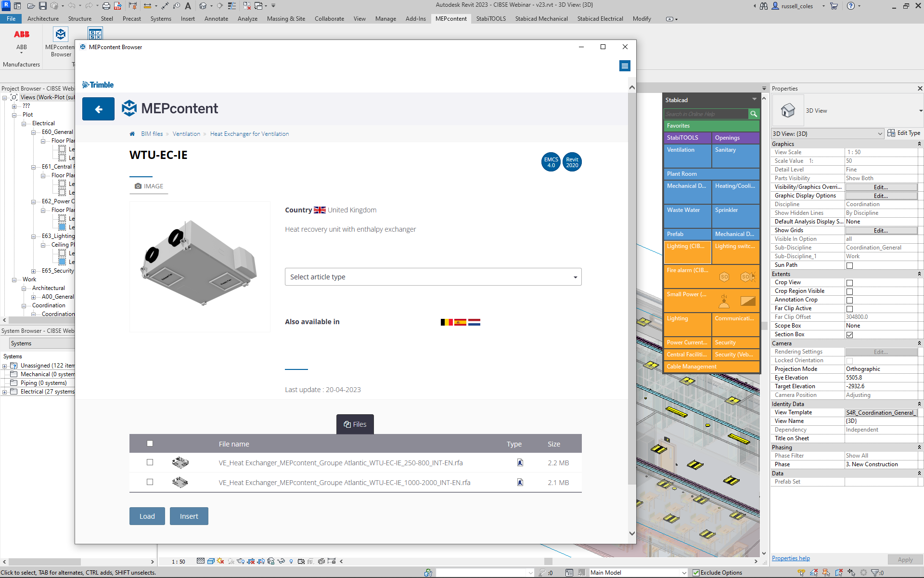Follow the BIM files breadcrumb link
The image size is (924, 578).
click(152, 134)
